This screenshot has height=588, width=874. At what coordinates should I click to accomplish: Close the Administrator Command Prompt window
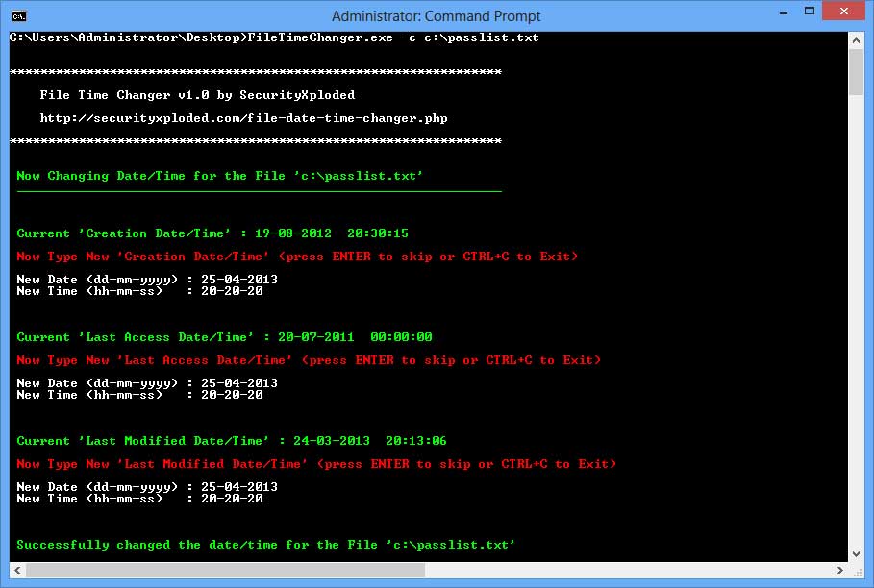coord(842,12)
